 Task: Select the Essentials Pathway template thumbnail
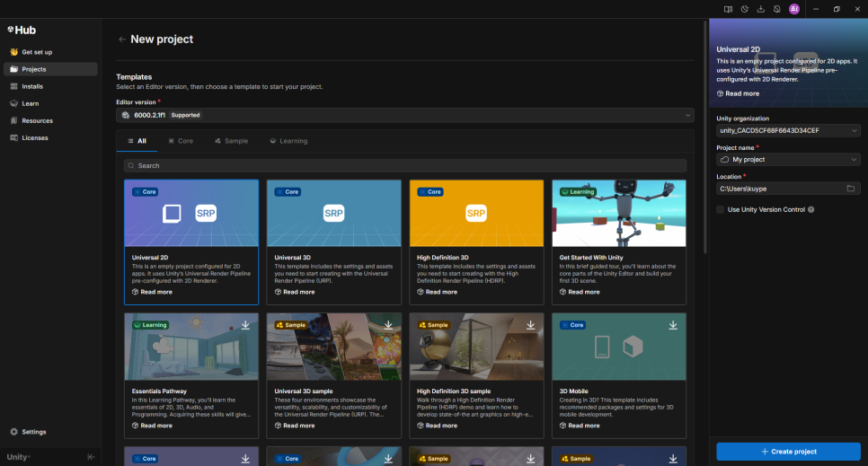point(191,347)
